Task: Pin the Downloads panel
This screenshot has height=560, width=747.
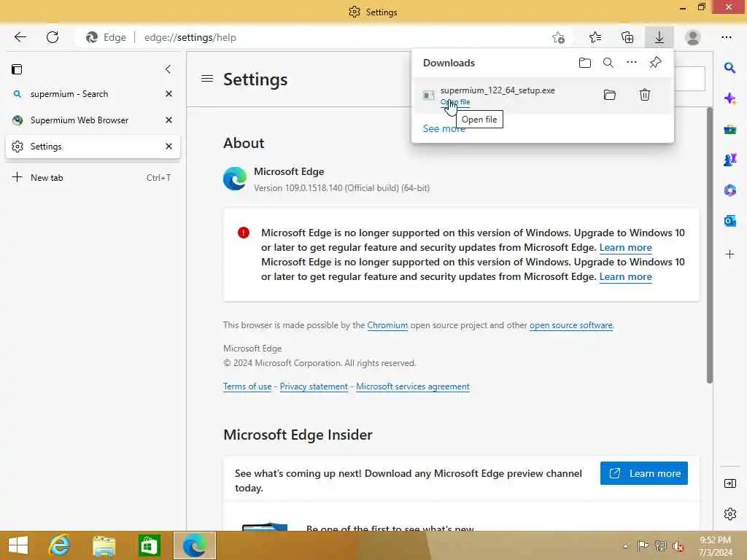Action: [x=656, y=63]
